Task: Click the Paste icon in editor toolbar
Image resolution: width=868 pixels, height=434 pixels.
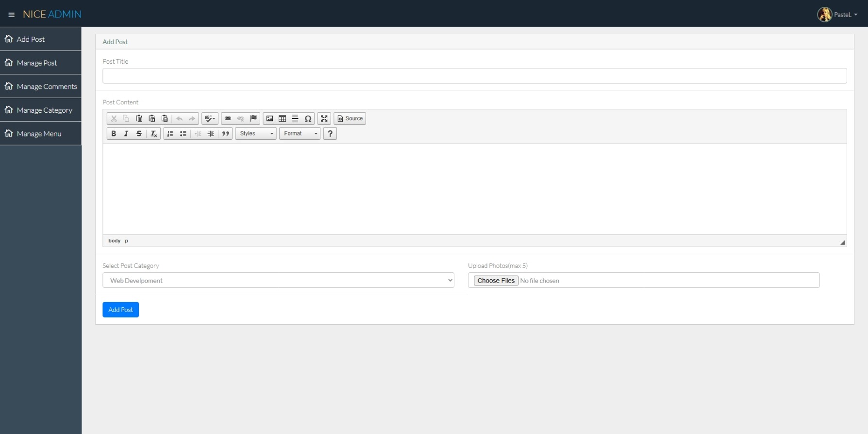Action: point(139,118)
